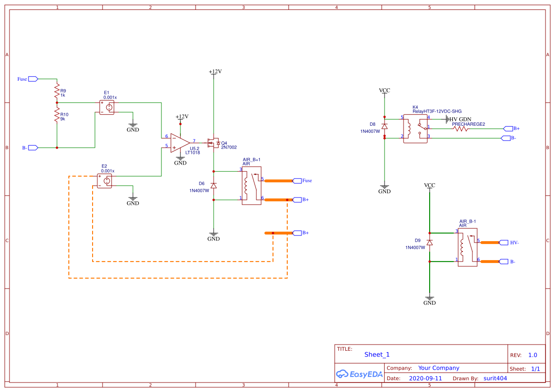Click the GND symbol below E1
Image resolution: width=555 pixels, height=392 pixels.
133,126
